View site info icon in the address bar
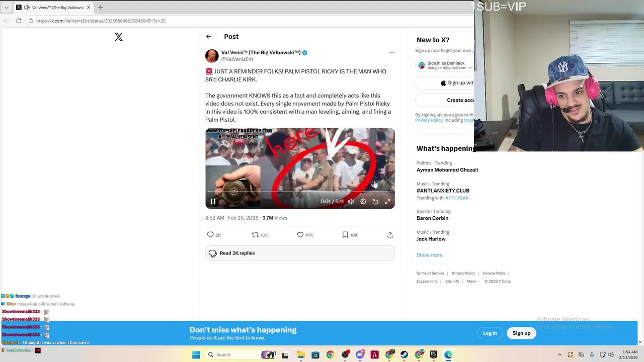 tap(31, 21)
